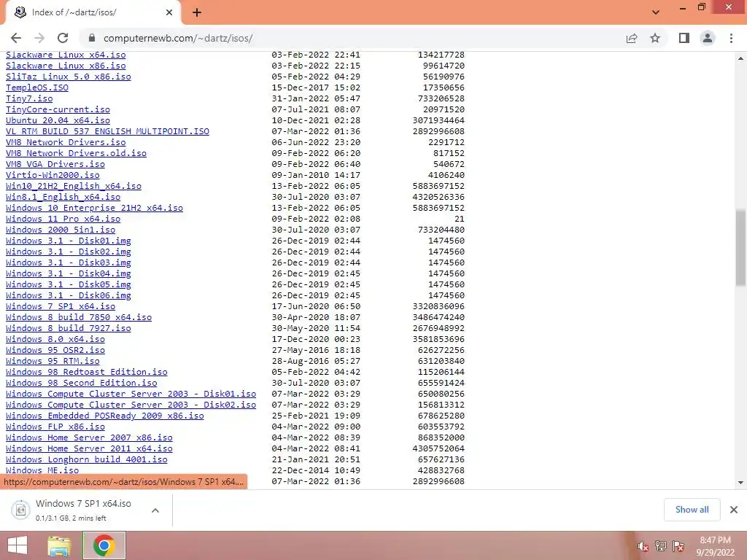Open File Explorer from taskbar

coord(59,545)
